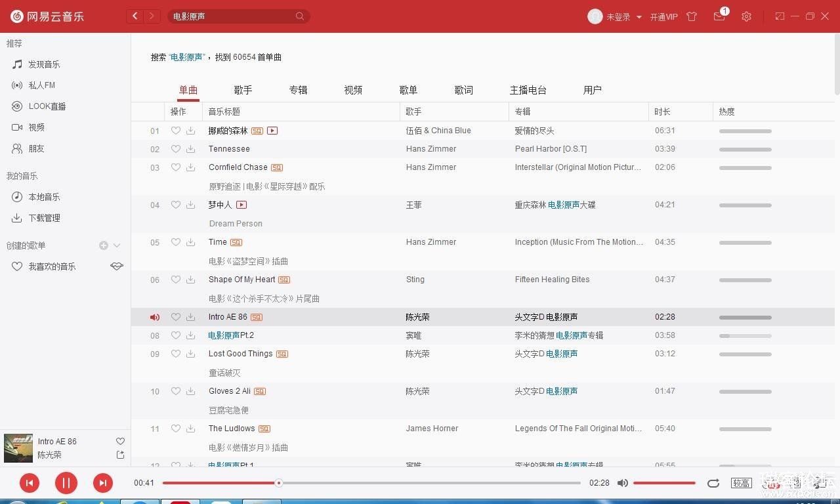Like the song Time
840x504 pixels.
pyautogui.click(x=175, y=242)
